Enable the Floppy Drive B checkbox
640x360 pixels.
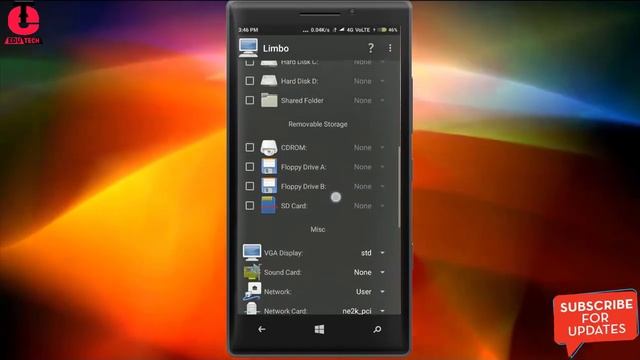(x=249, y=186)
